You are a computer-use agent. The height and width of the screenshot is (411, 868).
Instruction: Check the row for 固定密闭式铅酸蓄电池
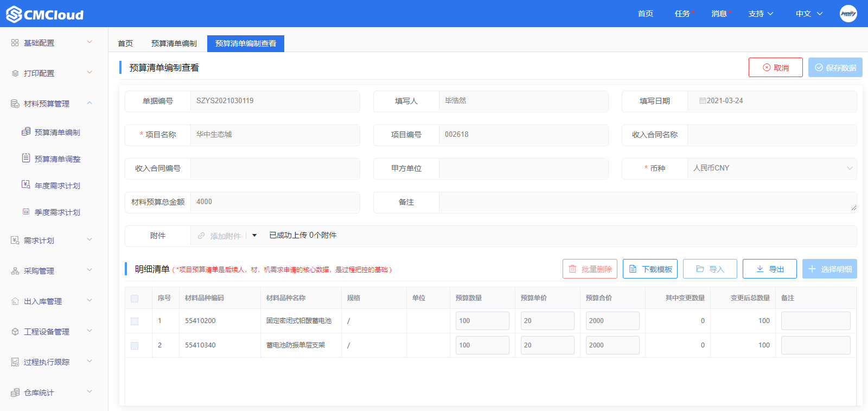click(135, 321)
